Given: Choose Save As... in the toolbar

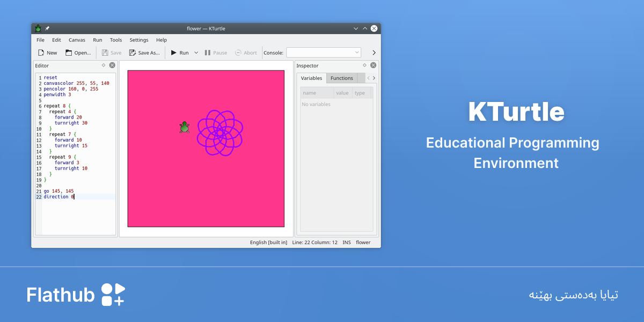Looking at the screenshot, I should tap(144, 53).
